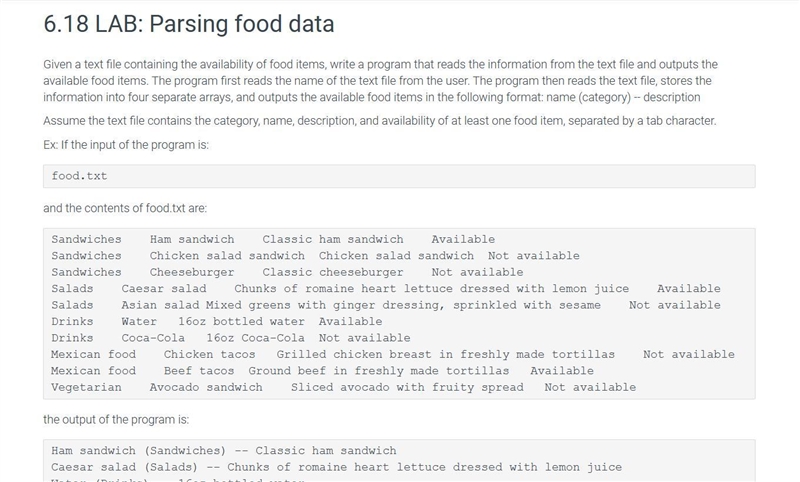Click the output line "Caesar salad (Salads)"
Viewport: 800px width, 482px height.
pos(336,467)
